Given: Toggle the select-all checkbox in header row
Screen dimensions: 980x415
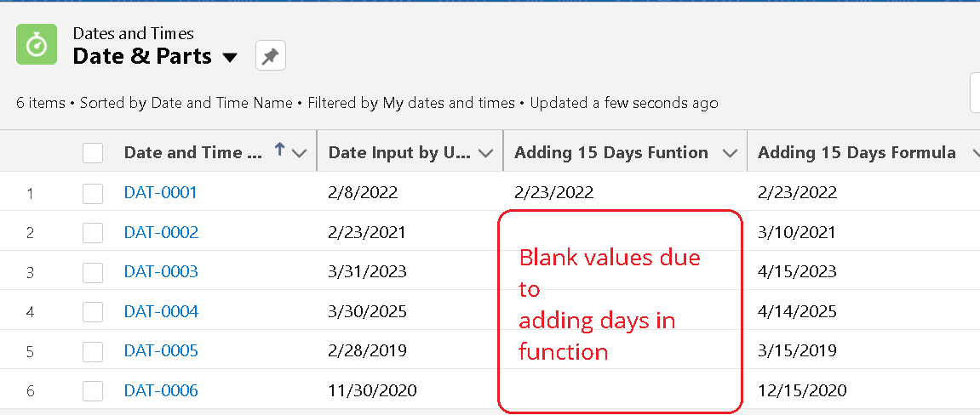Looking at the screenshot, I should pos(93,153).
